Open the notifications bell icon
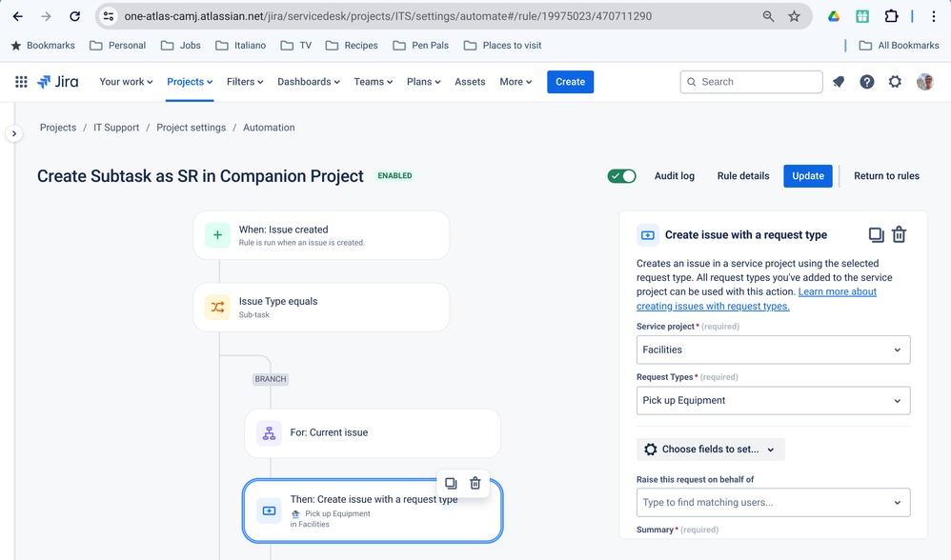This screenshot has width=951, height=560. click(839, 82)
